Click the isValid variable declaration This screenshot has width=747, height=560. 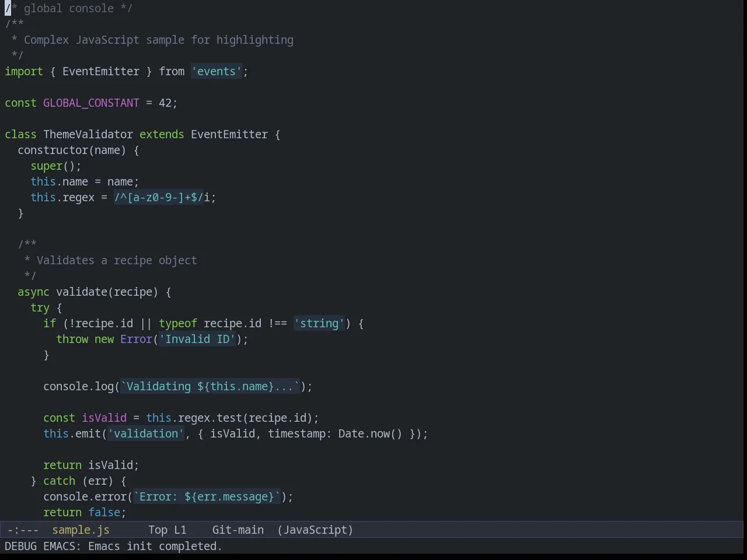pos(104,418)
